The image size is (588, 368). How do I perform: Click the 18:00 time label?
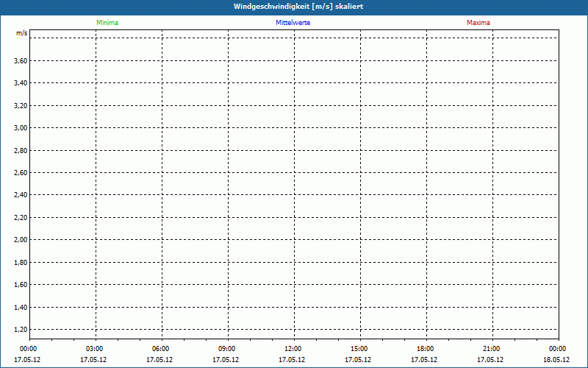pos(426,349)
